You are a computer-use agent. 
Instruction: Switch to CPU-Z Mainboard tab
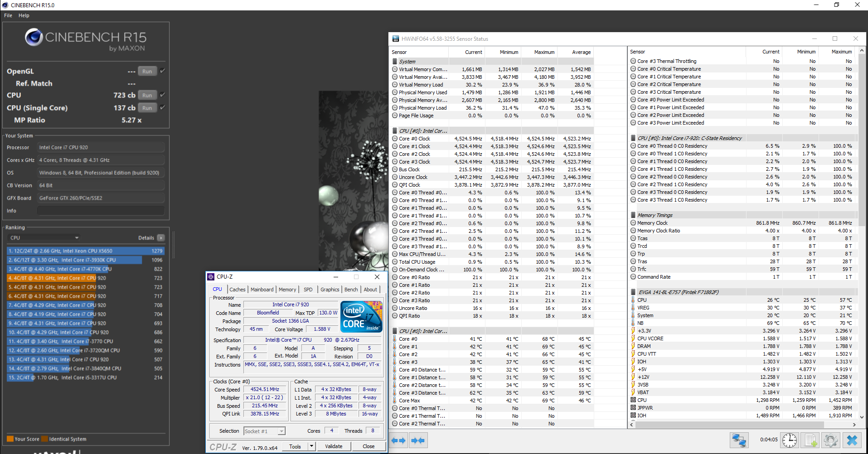262,290
